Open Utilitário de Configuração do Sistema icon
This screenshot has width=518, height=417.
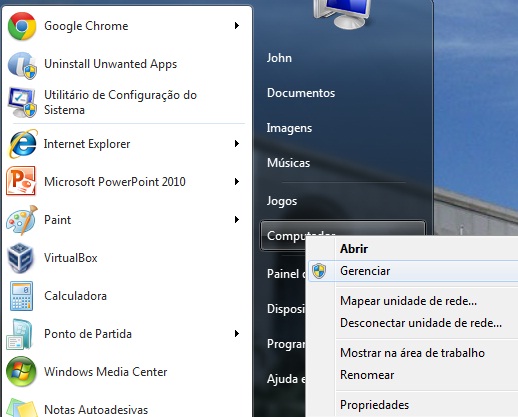tap(22, 102)
